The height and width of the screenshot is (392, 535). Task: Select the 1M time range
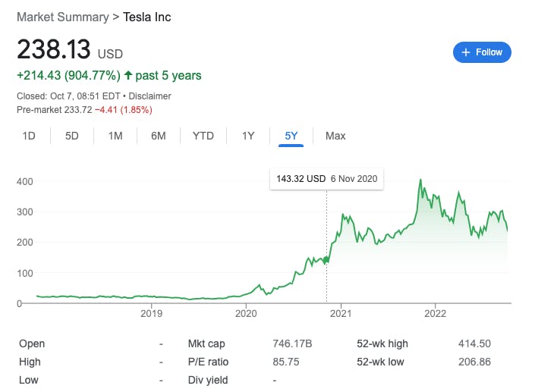(x=115, y=136)
